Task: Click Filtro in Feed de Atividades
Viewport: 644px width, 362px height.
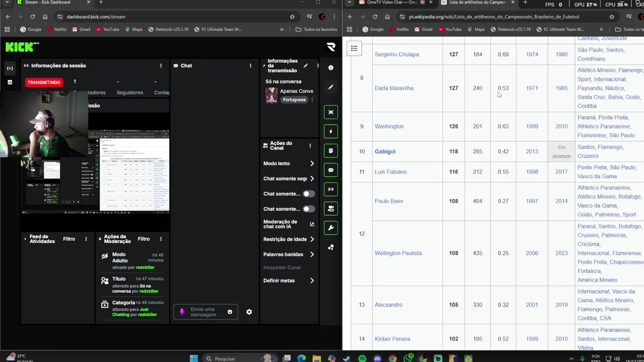Action: click(x=69, y=239)
